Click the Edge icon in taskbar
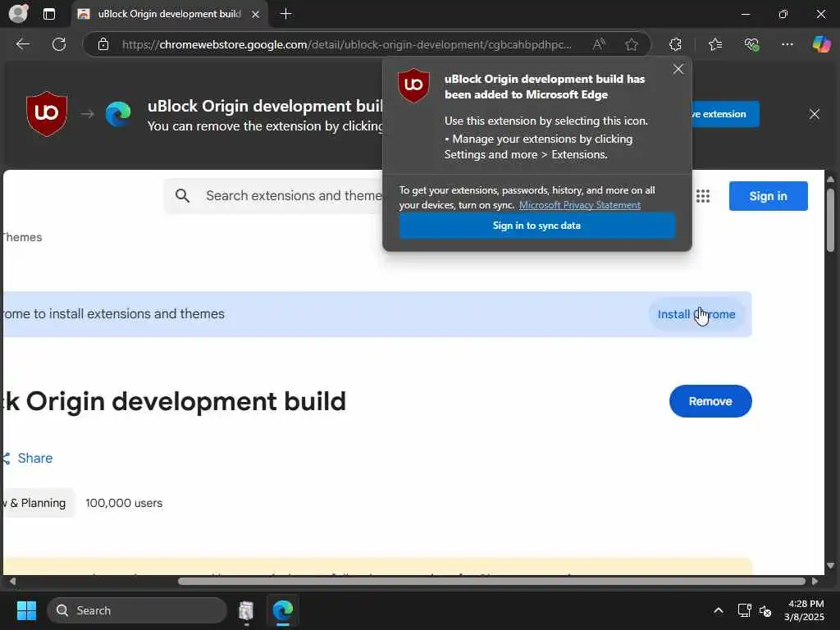 pyautogui.click(x=283, y=610)
